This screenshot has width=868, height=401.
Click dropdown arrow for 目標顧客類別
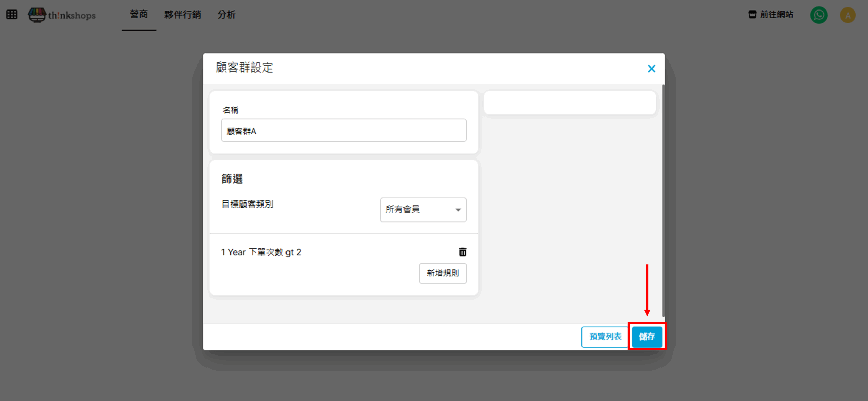[458, 210]
